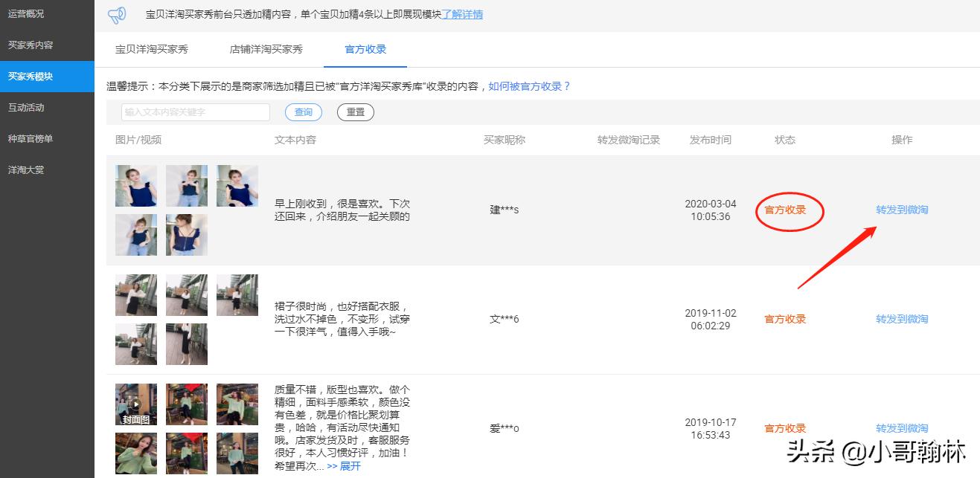Click 转发到微淘 on the 2019-11-02 review
This screenshot has width=980, height=478.
click(901, 318)
